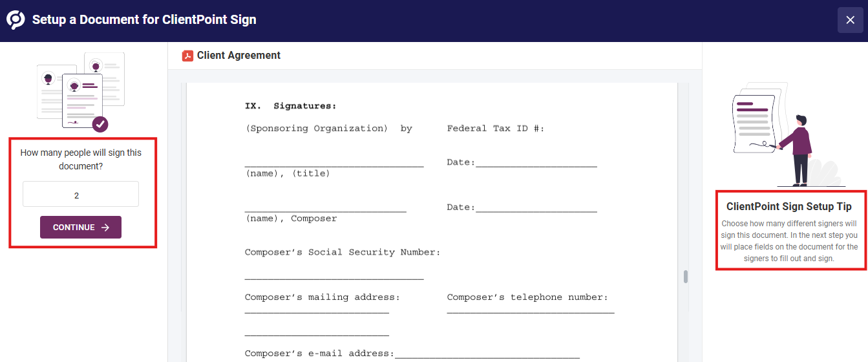Click the 'IX. Signatures:' heading in the document

pos(291,106)
